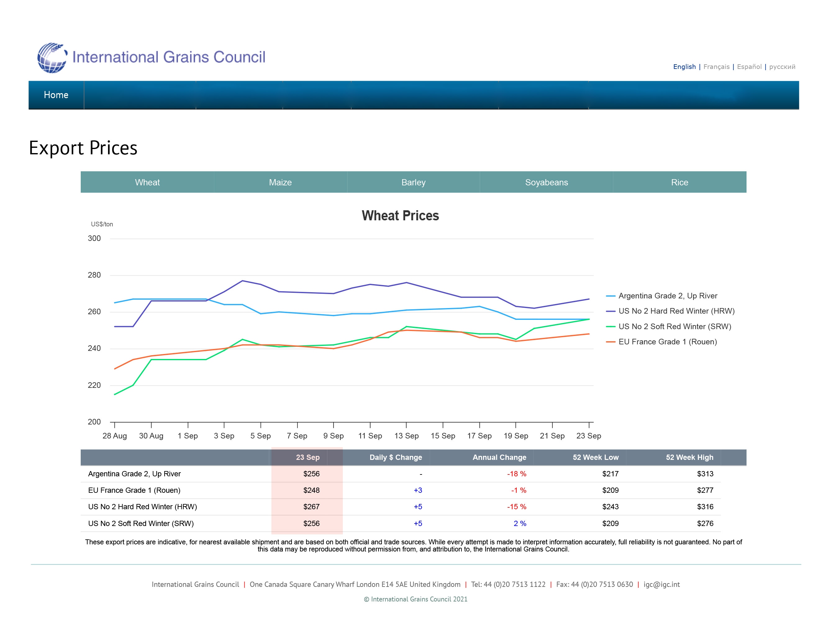Viewport: 840px width, 626px height.
Task: Select the Argentina Grade 2, Up River table row label
Action: 134,474
